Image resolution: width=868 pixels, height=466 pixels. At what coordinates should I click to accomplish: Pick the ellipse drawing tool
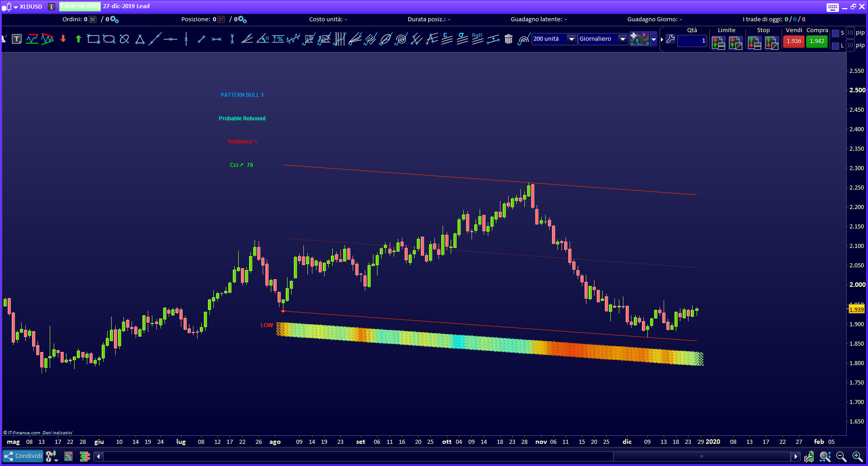(x=109, y=39)
